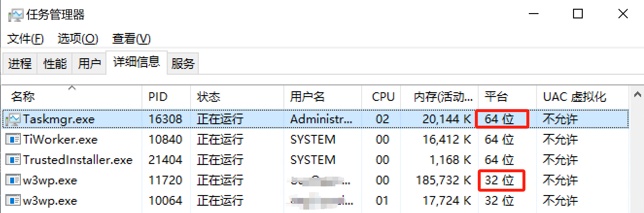
Task: Switch to the 服务 tab
Action: 183,64
